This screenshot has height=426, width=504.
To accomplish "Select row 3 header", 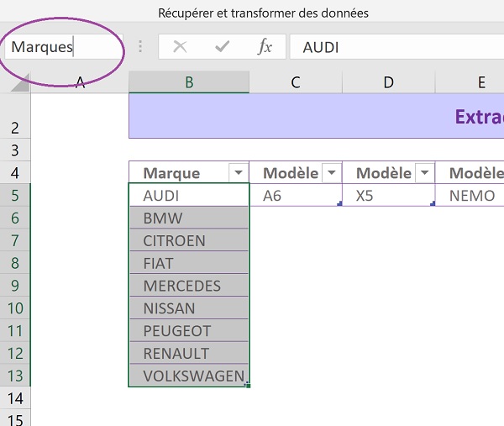I will click(15, 150).
